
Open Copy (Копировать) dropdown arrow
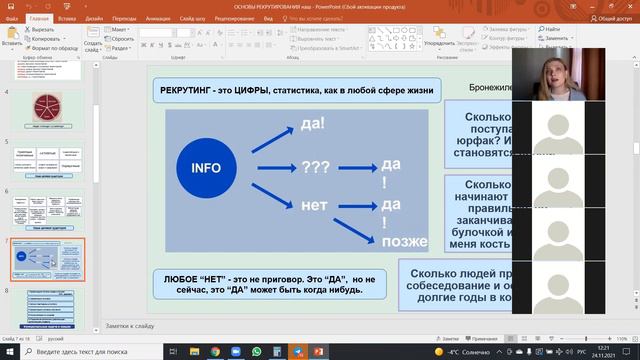[x=64, y=39]
